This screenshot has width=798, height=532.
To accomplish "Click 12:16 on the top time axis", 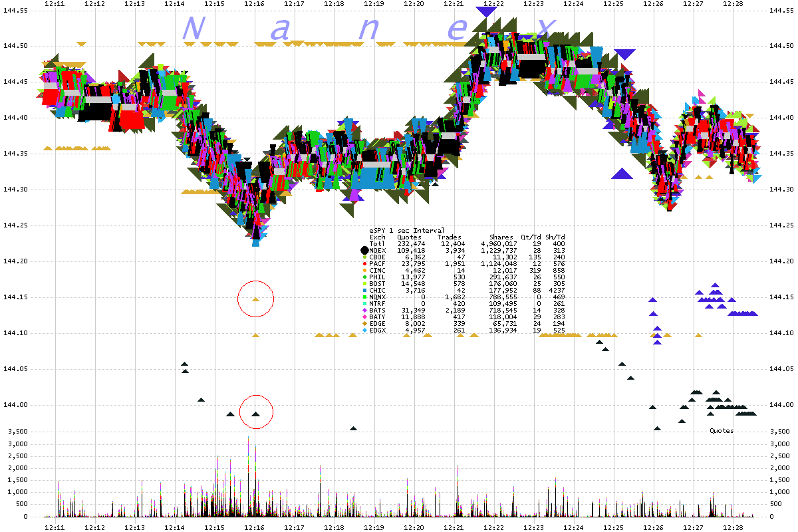I will 255,3.
